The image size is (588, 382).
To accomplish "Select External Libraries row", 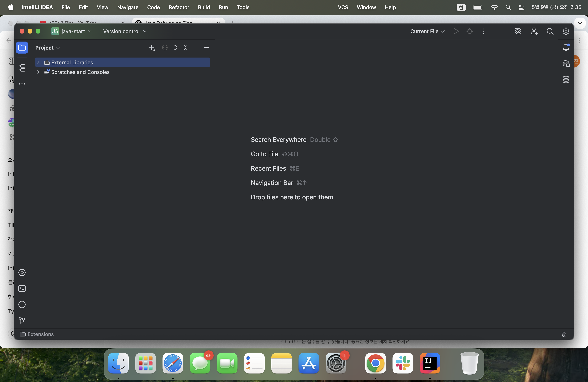I will pos(123,62).
